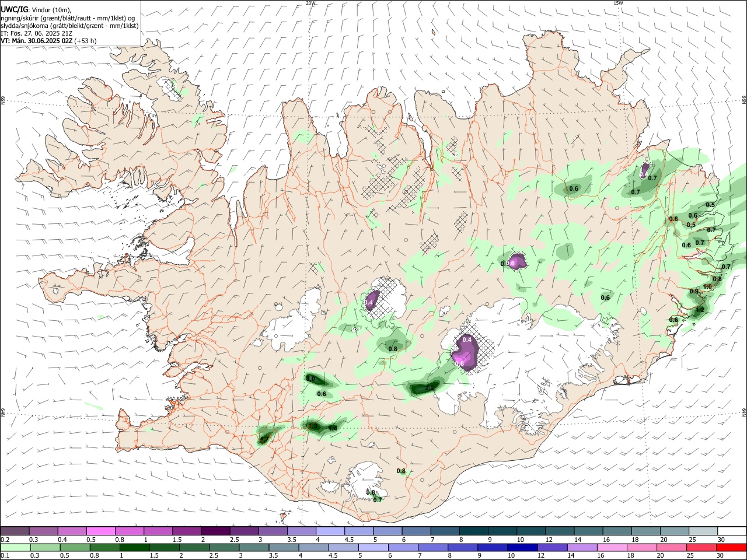Choose the lavender 4 swatch in the upper legend row
The width and height of the screenshot is (747, 560).
[x=330, y=531]
